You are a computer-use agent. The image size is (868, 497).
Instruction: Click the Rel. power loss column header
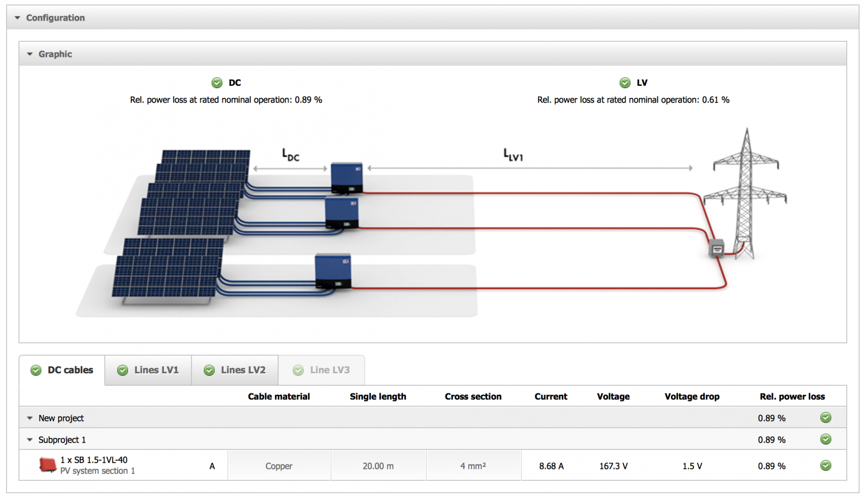[x=792, y=397]
